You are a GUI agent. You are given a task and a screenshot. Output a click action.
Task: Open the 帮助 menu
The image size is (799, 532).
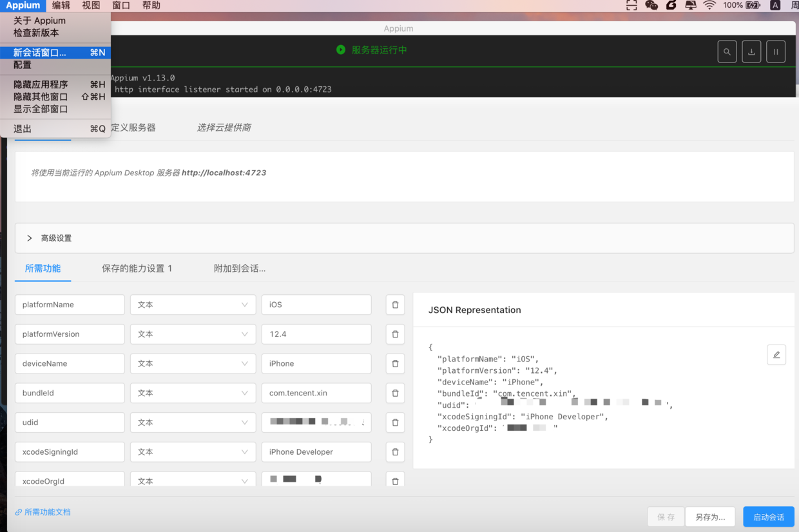pyautogui.click(x=151, y=5)
